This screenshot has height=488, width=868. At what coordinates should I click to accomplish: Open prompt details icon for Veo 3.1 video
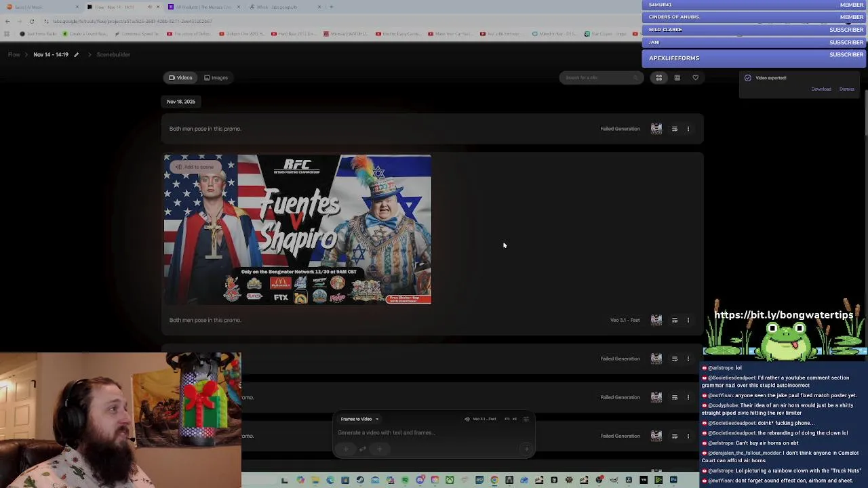click(x=674, y=320)
